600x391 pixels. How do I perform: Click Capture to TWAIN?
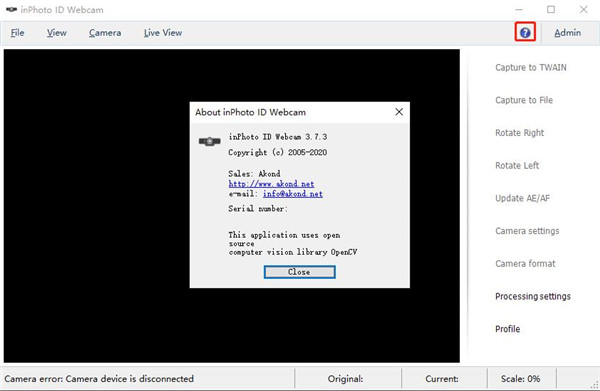[x=531, y=67]
